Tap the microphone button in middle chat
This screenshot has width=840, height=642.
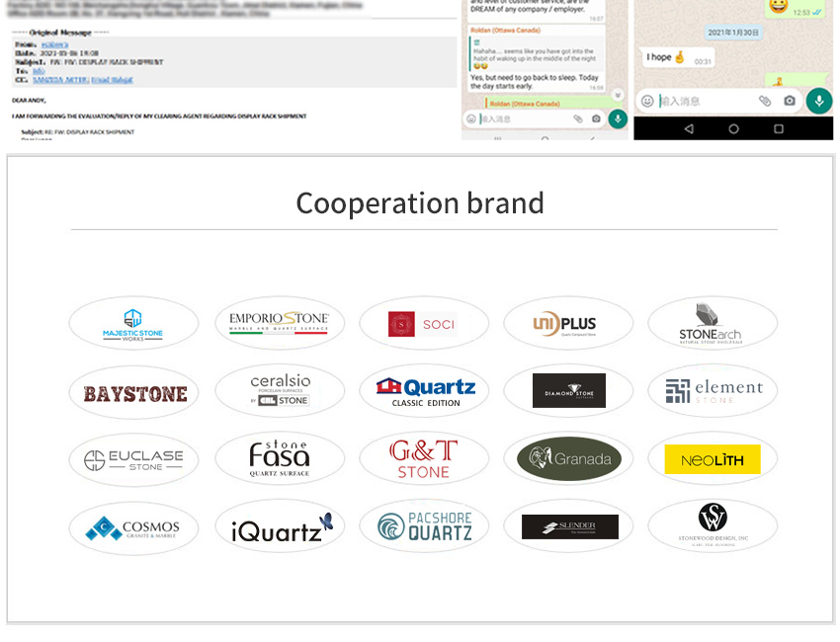pos(618,119)
